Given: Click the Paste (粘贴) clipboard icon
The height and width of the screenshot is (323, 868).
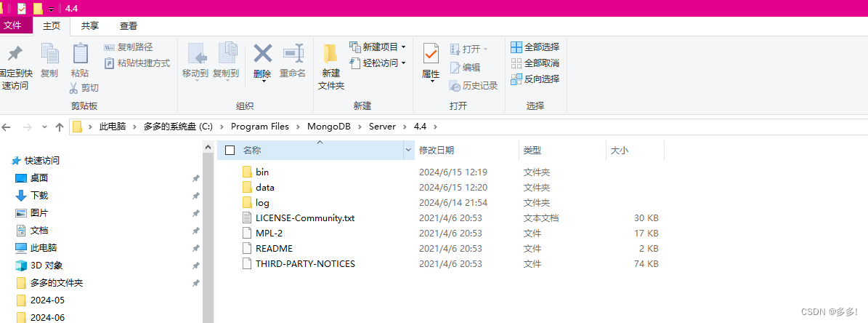Looking at the screenshot, I should coord(80,55).
